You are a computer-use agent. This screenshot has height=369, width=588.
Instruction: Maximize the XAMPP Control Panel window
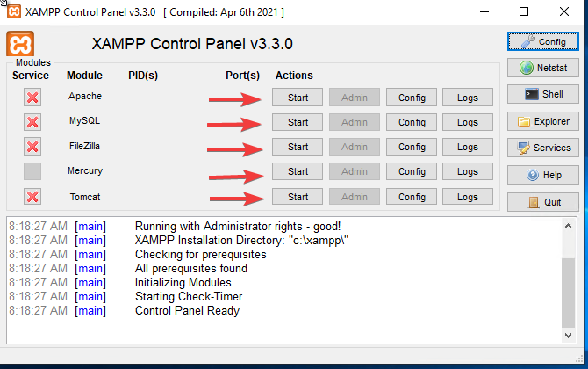click(524, 12)
